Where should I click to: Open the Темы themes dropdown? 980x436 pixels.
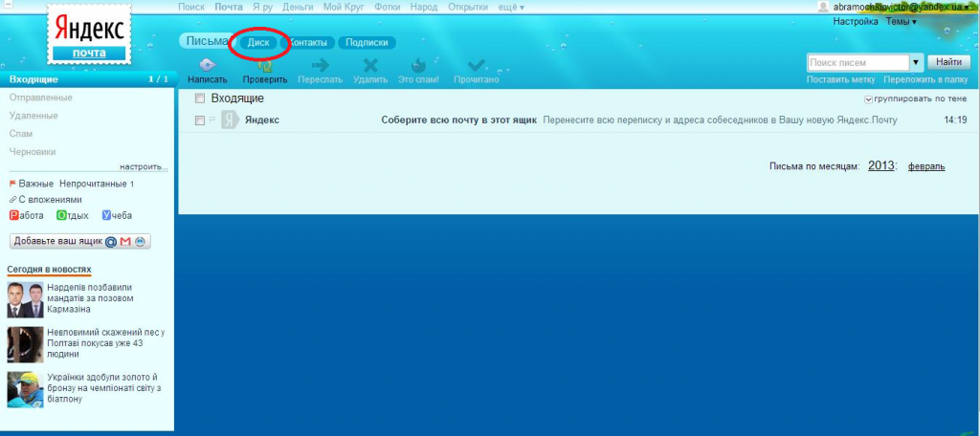pyautogui.click(x=902, y=22)
